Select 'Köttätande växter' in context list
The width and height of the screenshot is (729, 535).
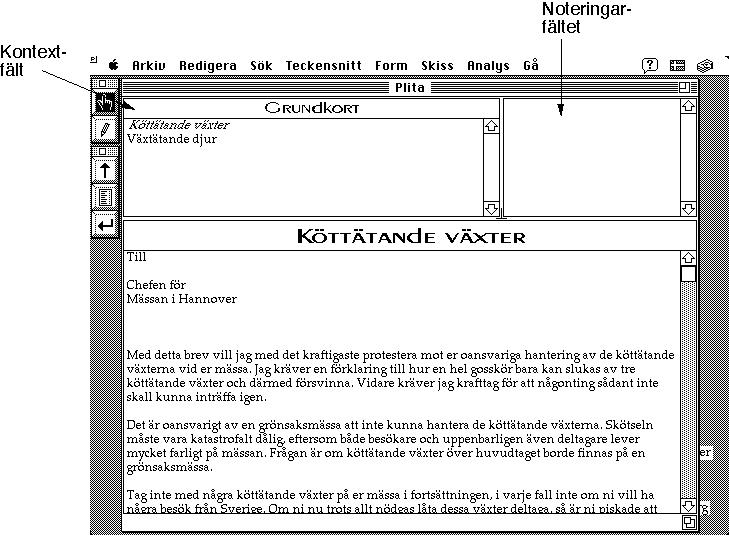179,125
